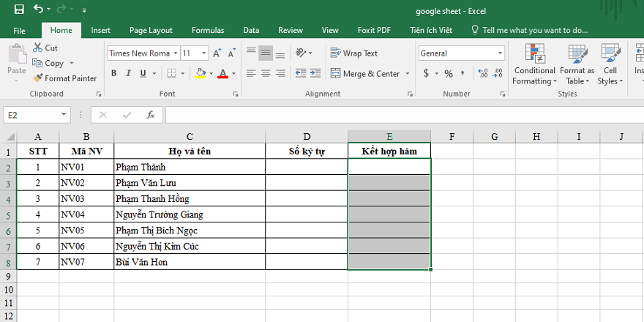Screen dimensions: 644x322
Task: Open the Page Layout tab
Action: coord(151,30)
